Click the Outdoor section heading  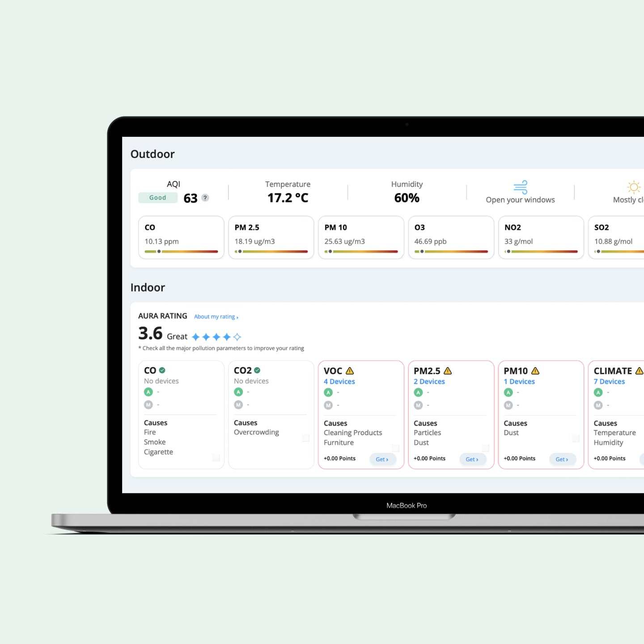pyautogui.click(x=153, y=154)
